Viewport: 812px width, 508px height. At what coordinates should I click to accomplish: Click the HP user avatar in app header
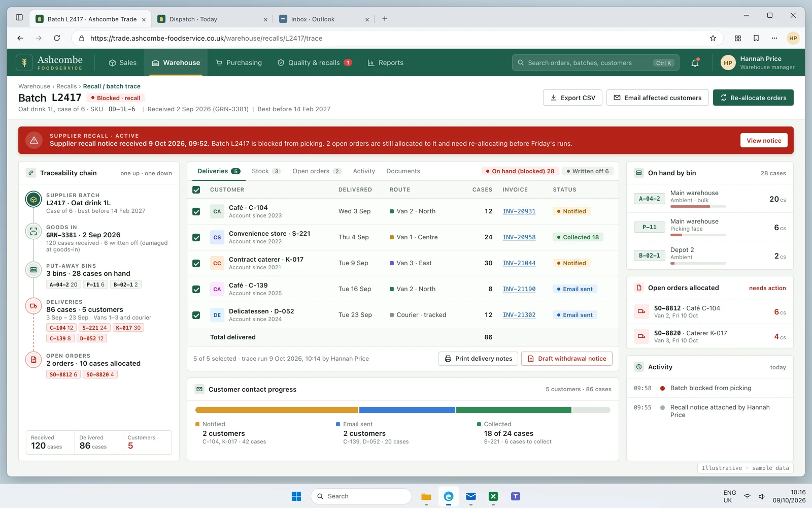pyautogui.click(x=728, y=63)
